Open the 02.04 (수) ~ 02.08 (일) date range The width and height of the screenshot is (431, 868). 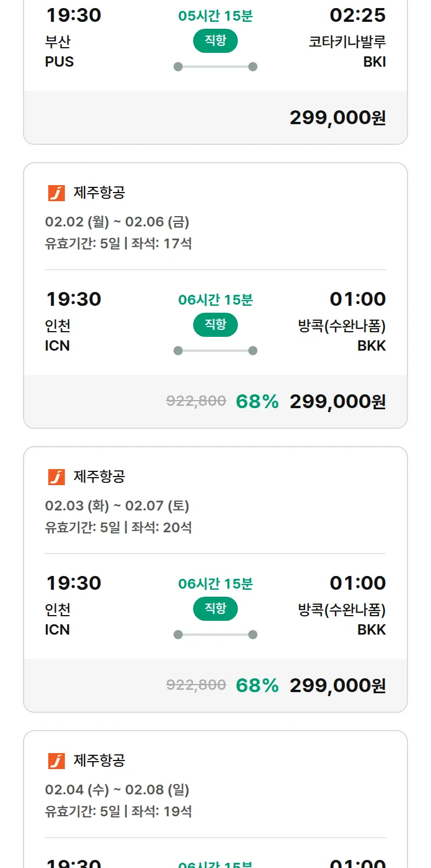(x=117, y=790)
